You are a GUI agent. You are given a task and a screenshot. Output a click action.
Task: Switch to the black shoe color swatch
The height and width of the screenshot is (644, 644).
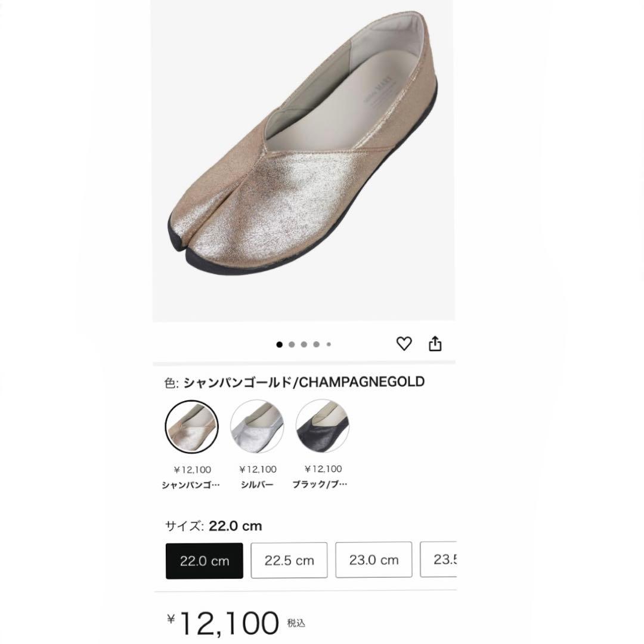coord(323,426)
